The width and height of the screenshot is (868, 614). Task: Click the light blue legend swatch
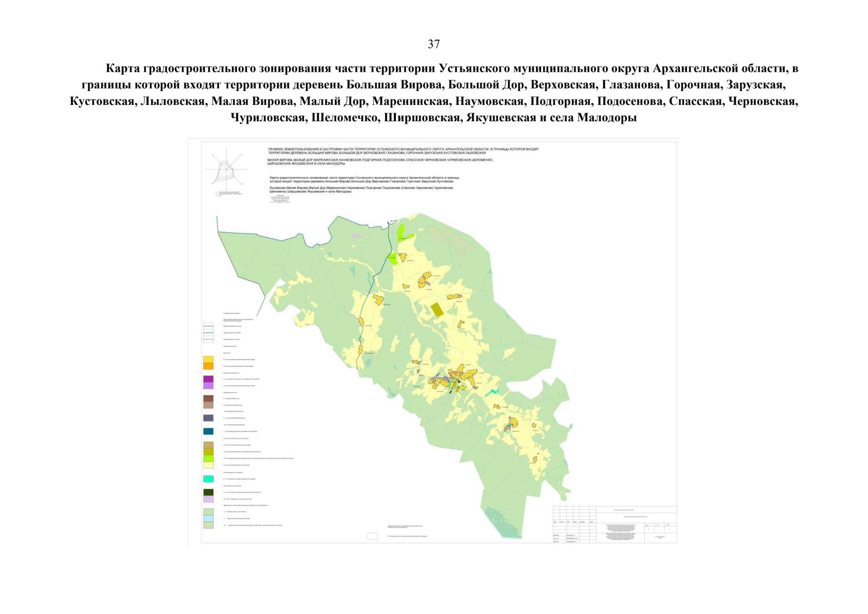[208, 518]
